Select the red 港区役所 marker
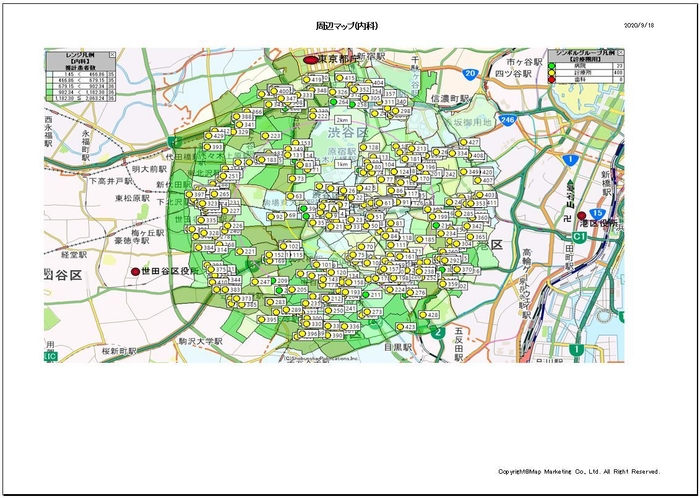Screen dimensions: 700x498 coord(582,215)
